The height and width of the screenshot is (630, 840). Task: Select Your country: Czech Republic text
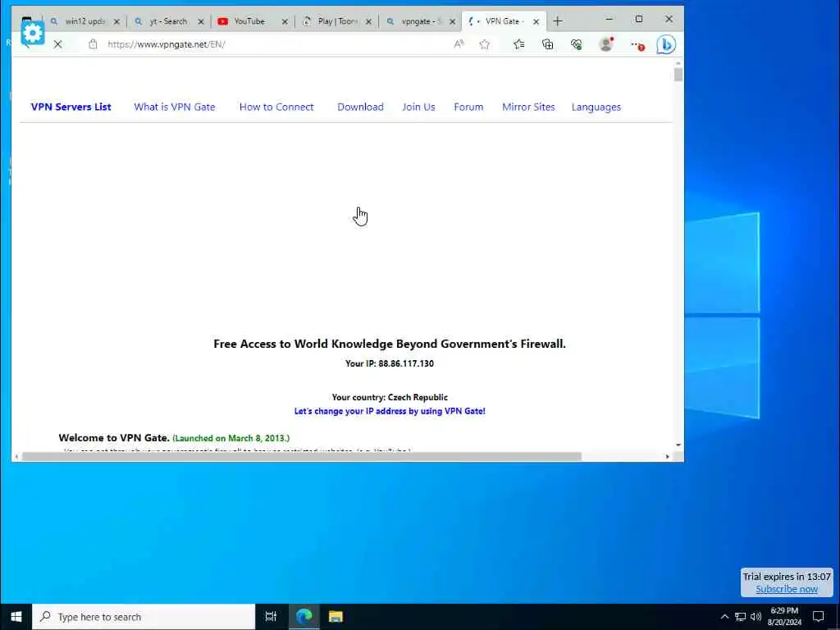pyautogui.click(x=390, y=397)
